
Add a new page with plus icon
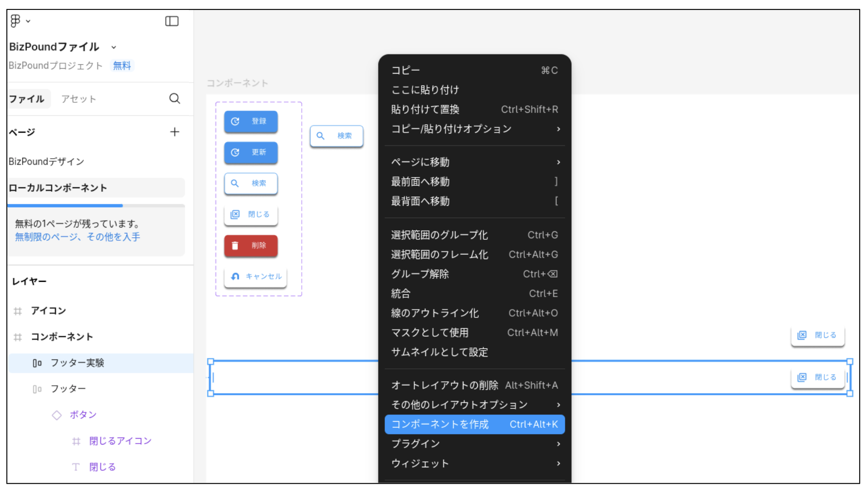[x=175, y=132]
